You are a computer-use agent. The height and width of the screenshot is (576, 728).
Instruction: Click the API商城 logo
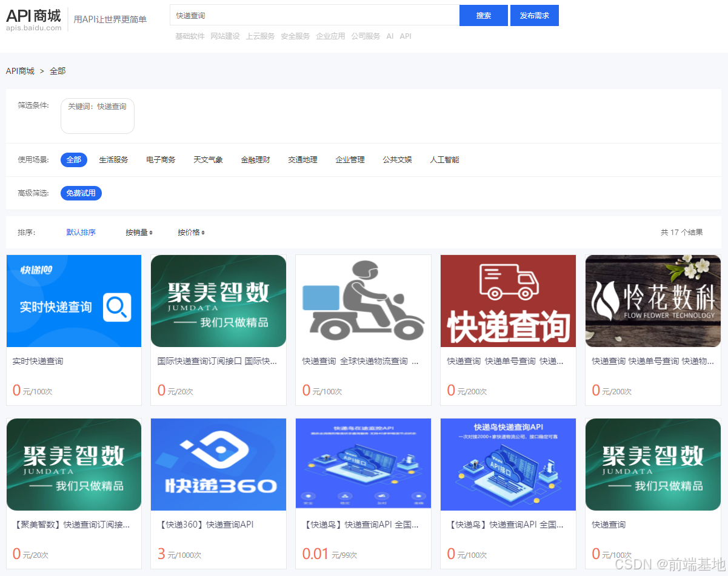pos(34,19)
